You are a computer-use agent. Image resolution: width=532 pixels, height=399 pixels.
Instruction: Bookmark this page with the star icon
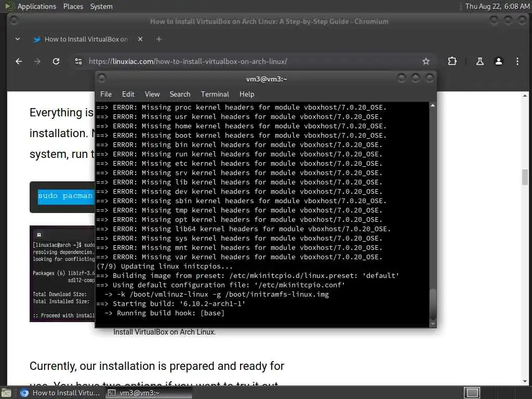426,61
